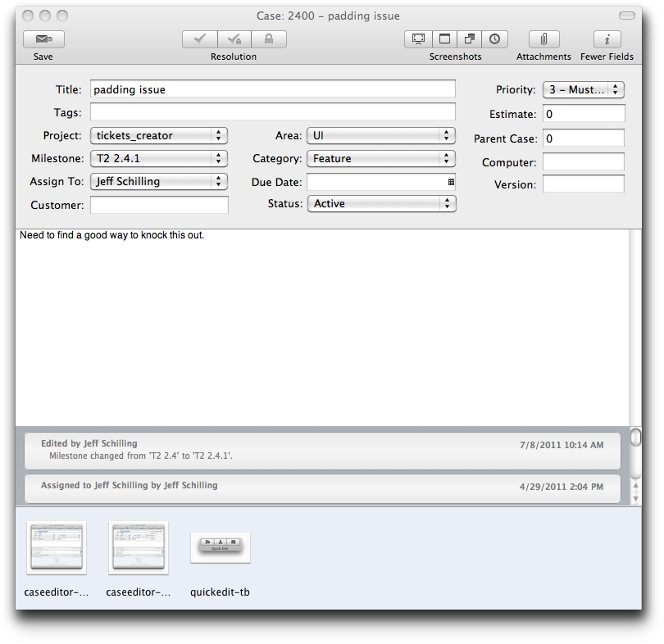Click the 4/29/2011 2:04 PM timestamp
This screenshot has height=644, width=664.
tap(562, 487)
